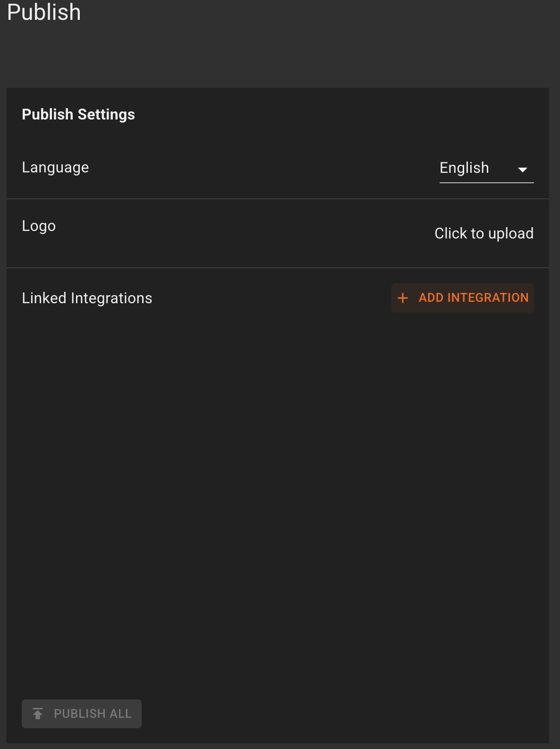Upload a logo via the Click to upload link
Viewport: 560px width, 749px height.
[x=484, y=233]
